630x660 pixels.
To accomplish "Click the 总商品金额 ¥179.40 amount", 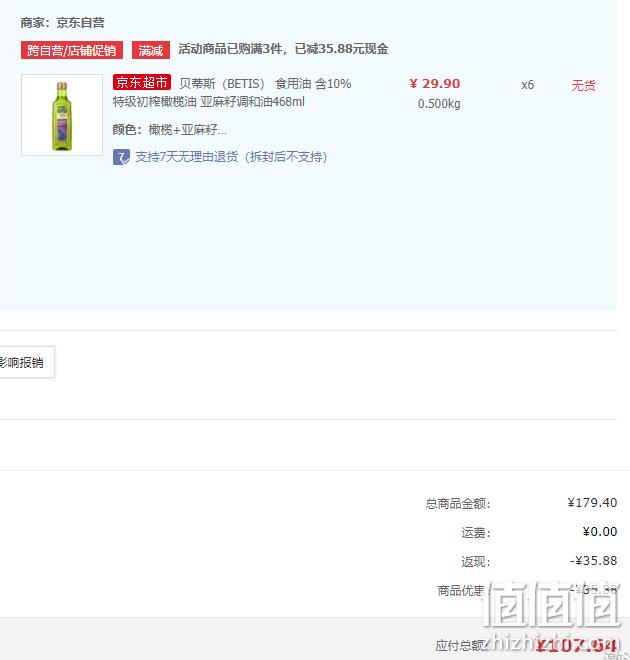I will click(592, 503).
